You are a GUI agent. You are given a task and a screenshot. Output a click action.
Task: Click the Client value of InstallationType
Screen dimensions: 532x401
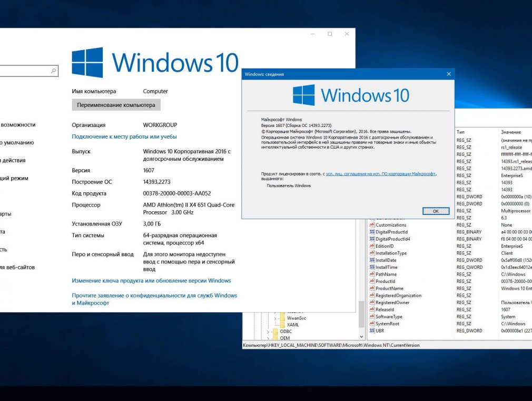point(507,253)
